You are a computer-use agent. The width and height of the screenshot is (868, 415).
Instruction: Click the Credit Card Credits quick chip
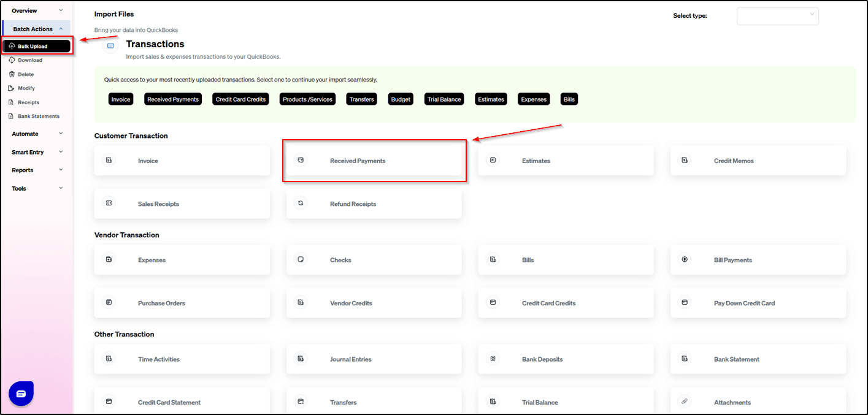(240, 99)
